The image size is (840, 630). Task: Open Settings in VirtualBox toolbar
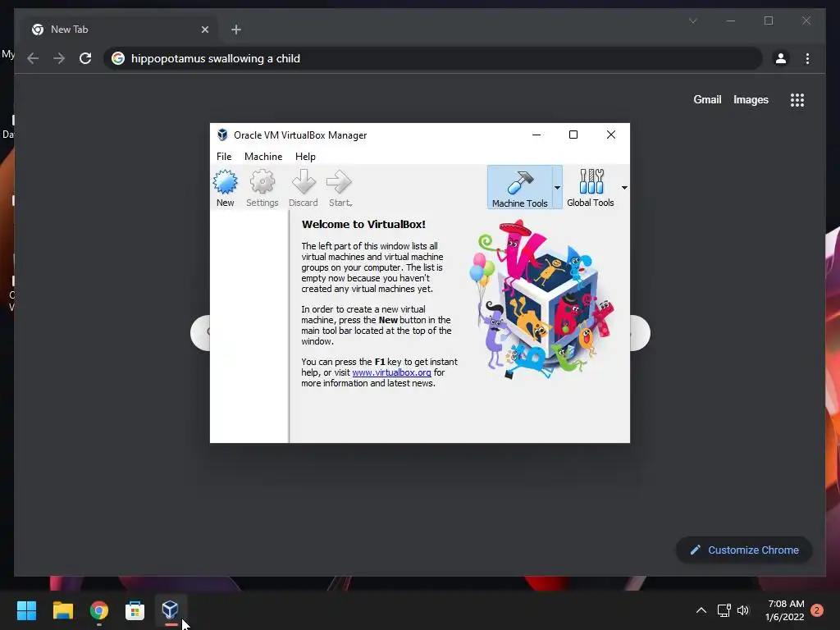click(x=262, y=188)
